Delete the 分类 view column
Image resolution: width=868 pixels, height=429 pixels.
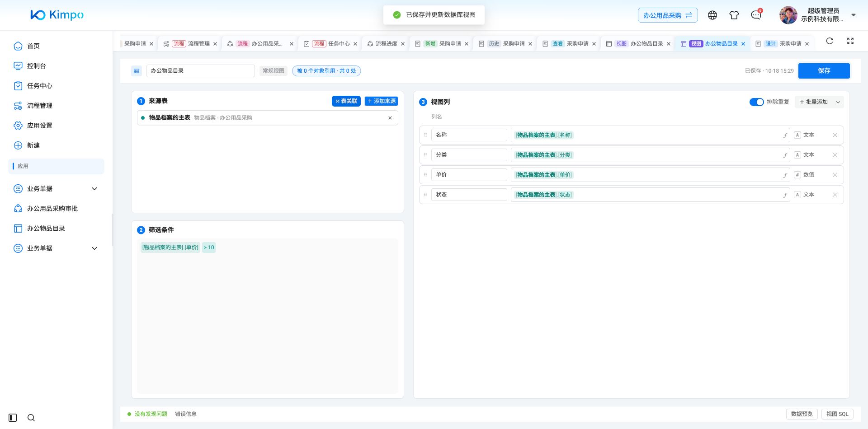coord(835,155)
